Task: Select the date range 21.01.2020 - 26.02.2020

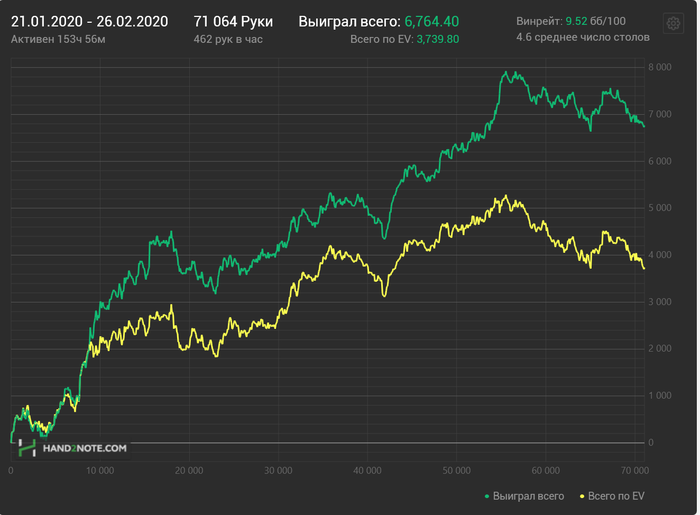Action: click(89, 21)
